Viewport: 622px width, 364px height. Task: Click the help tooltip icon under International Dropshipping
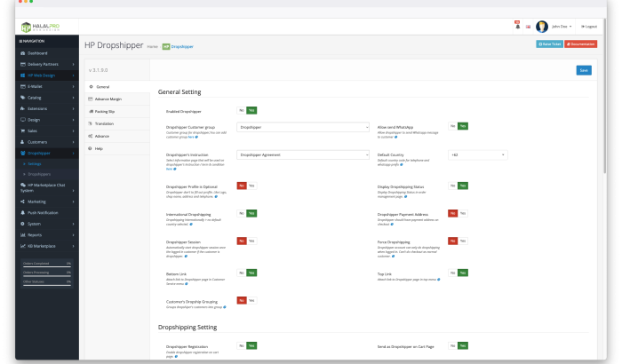(191, 225)
